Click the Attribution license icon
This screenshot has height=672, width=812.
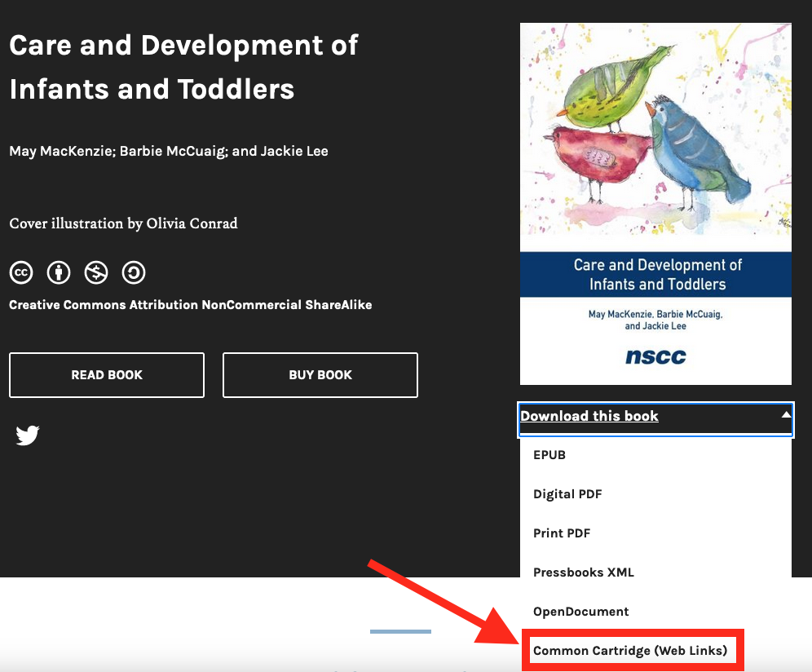point(59,272)
